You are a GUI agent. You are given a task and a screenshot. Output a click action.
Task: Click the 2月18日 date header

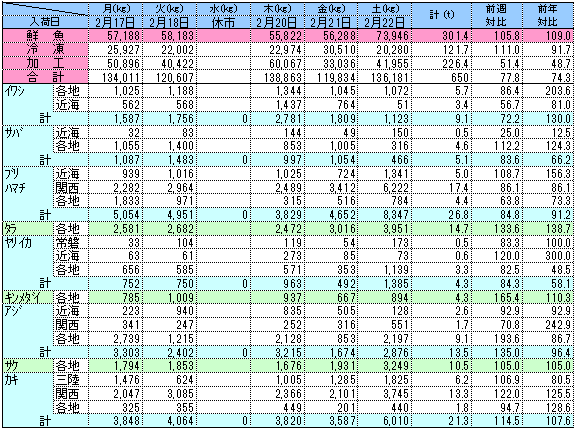click(169, 22)
